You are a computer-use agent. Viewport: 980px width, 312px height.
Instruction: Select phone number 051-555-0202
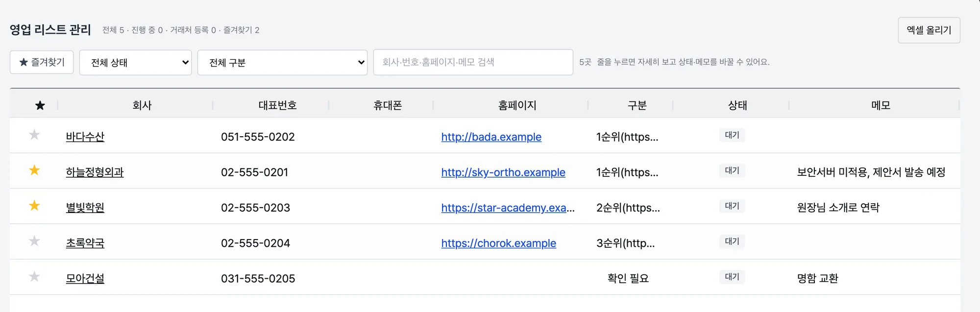pos(258,137)
